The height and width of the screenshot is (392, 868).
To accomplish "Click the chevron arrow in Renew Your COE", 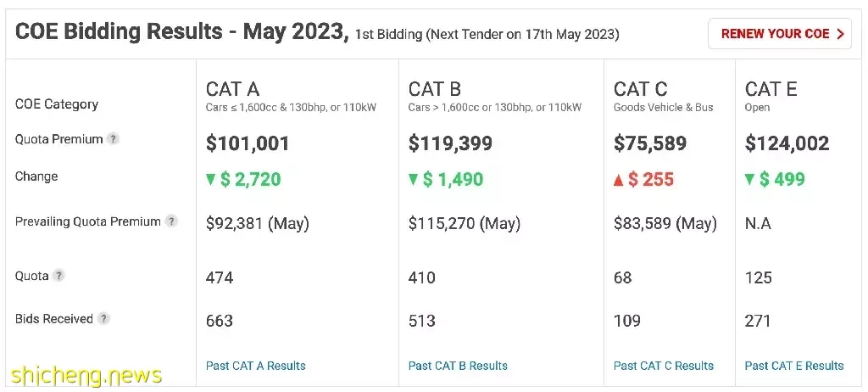I will (x=840, y=34).
